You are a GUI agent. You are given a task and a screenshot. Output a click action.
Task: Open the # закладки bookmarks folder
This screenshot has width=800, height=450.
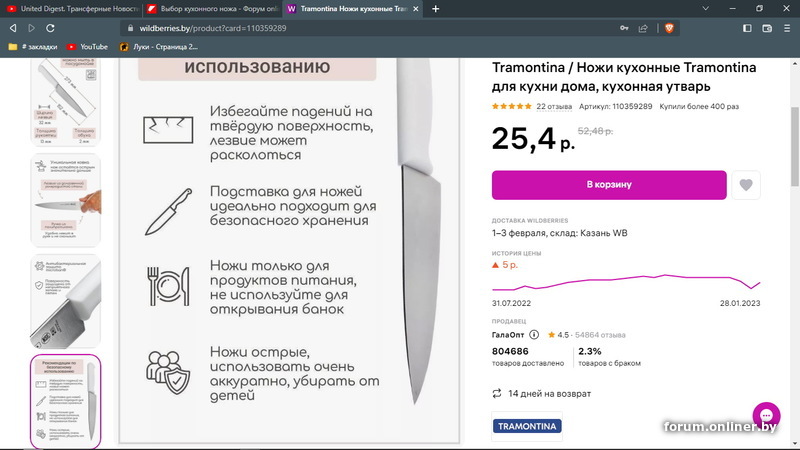[33, 46]
